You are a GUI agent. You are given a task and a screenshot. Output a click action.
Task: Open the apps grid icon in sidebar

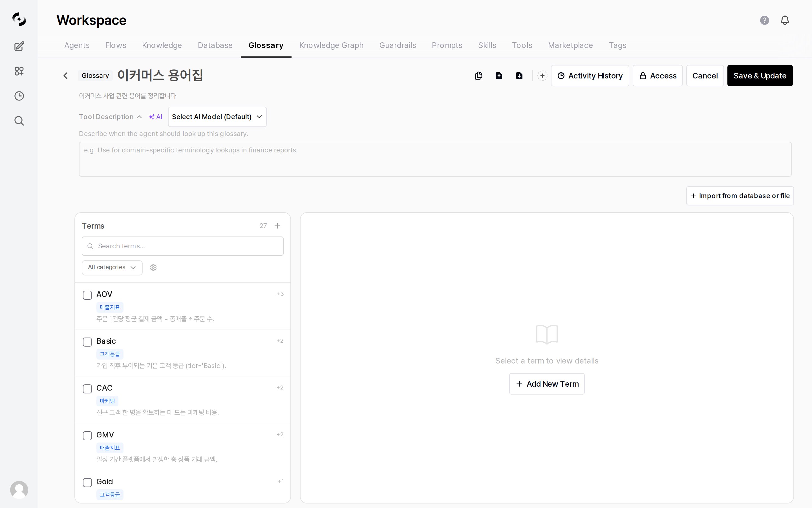click(19, 71)
